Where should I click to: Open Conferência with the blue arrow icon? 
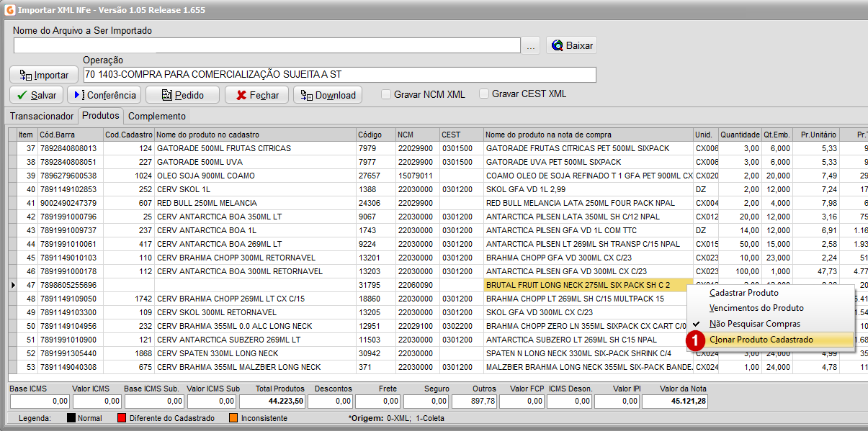pyautogui.click(x=104, y=95)
